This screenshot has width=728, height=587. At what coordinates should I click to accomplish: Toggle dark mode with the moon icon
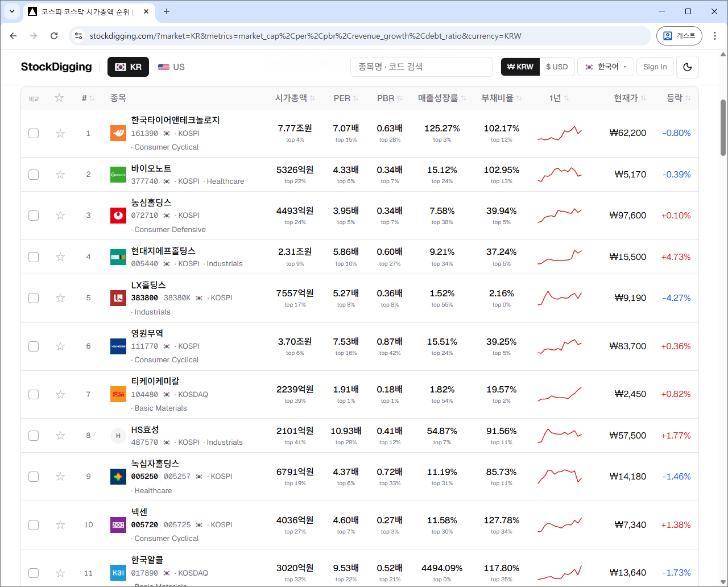click(688, 67)
